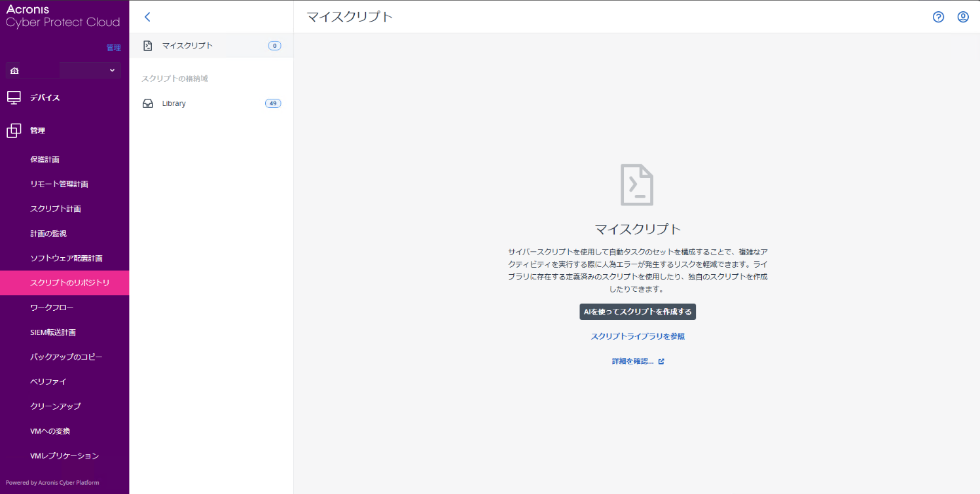The image size is (980, 494).
Task: Click the マイスクリプト script file icon
Action: pos(148,46)
